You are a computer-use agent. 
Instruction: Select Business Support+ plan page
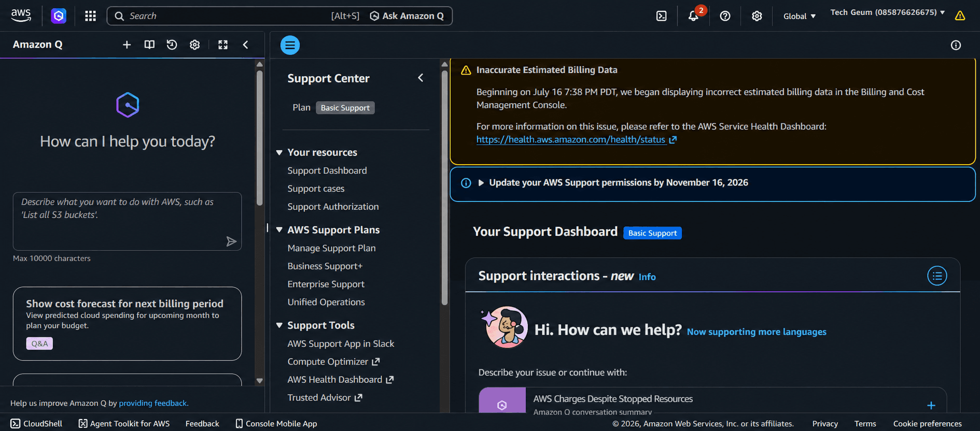325,266
